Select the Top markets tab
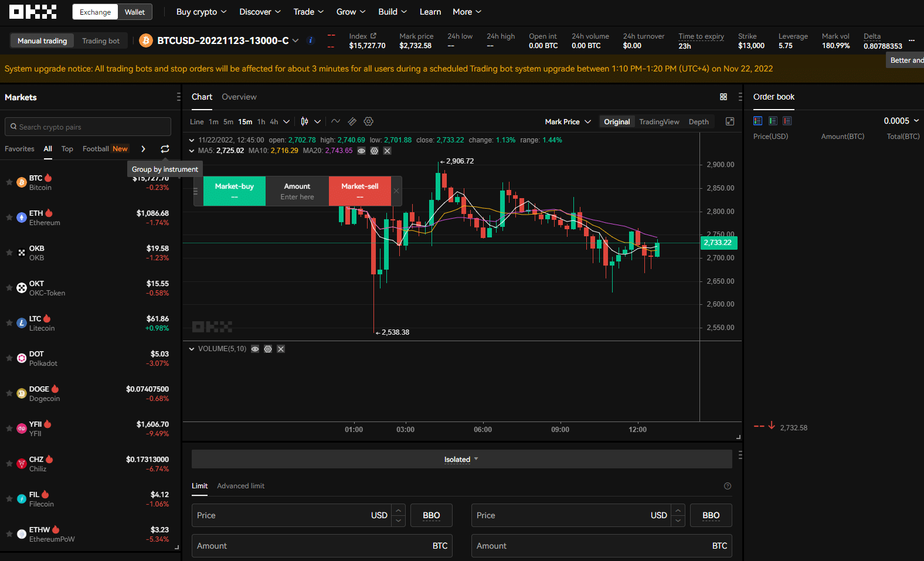Viewport: 924px width, 561px height. pos(67,149)
